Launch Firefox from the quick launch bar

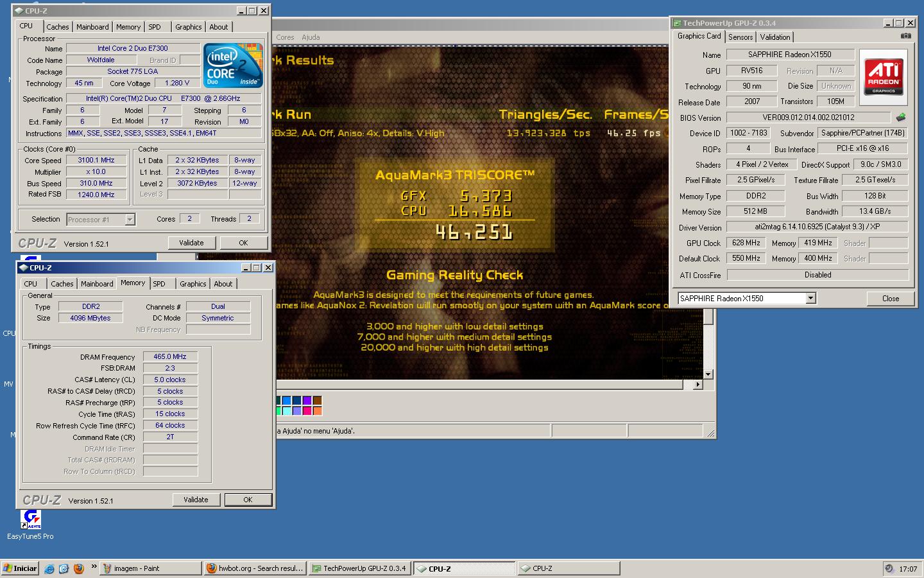pyautogui.click(x=79, y=568)
